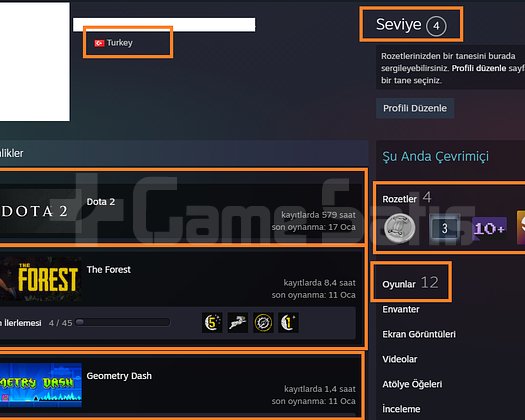Click the level 4 circle badge
Viewport: 525px width, 420px height.
436,26
